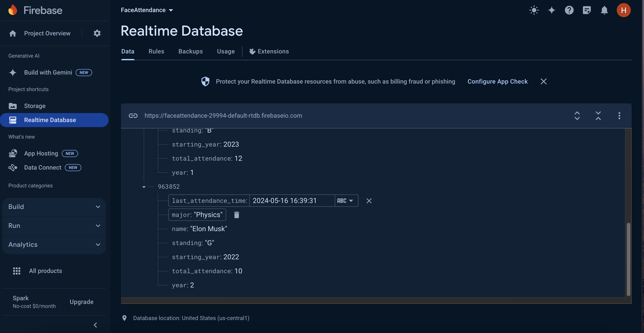Copy the database URL using link icon
Image resolution: width=644 pixels, height=333 pixels.
tap(133, 116)
